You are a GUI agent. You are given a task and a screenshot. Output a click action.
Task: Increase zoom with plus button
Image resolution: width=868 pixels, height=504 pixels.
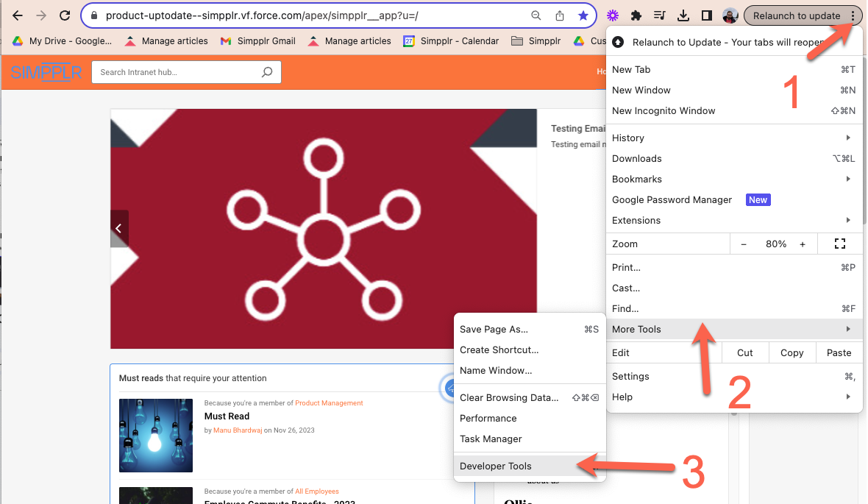coord(803,244)
